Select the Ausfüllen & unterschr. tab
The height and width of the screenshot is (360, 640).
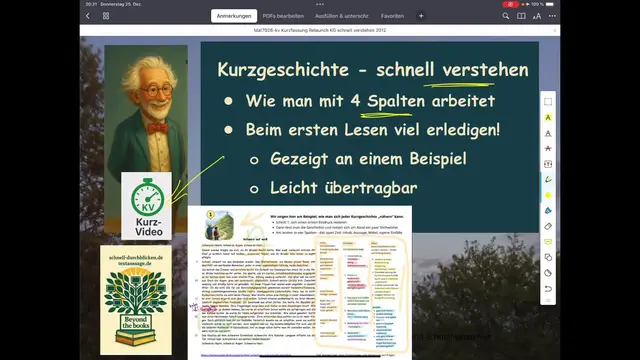(342, 16)
